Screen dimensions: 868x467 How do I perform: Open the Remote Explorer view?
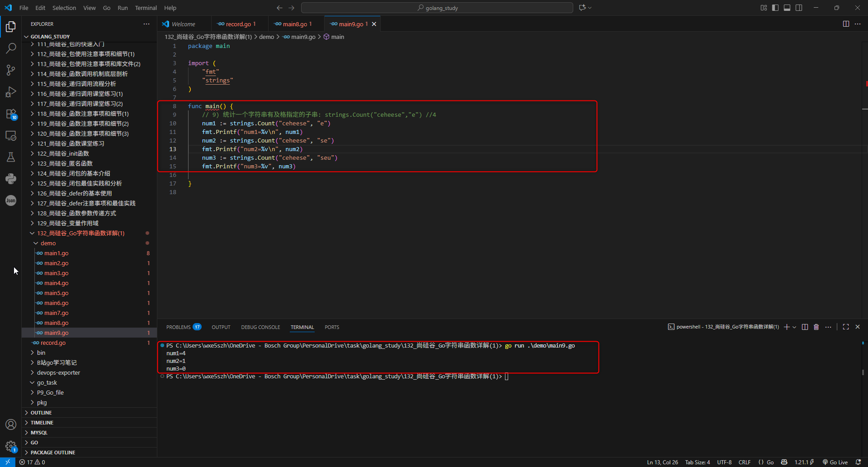point(11,135)
